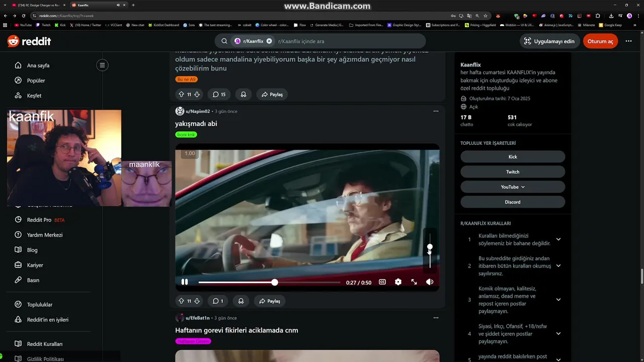644x362 pixels.
Task: Go to Ana sayfa in the sidebar
Action: (x=38, y=65)
